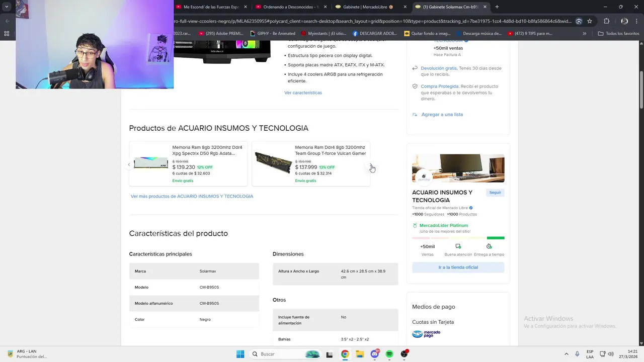Screen dimensions: 644x362
Task: Open 'GIPHY - Be Animated' bookmark
Action: tap(273, 34)
